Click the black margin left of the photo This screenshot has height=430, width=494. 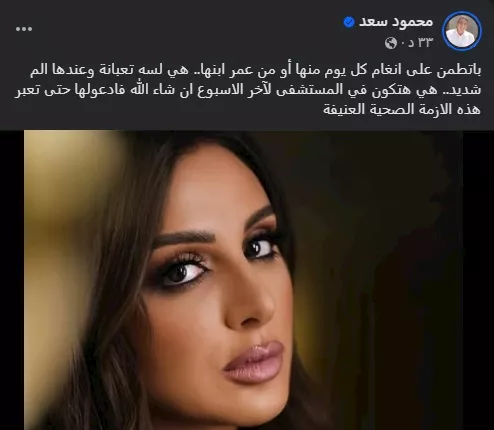click(12, 280)
